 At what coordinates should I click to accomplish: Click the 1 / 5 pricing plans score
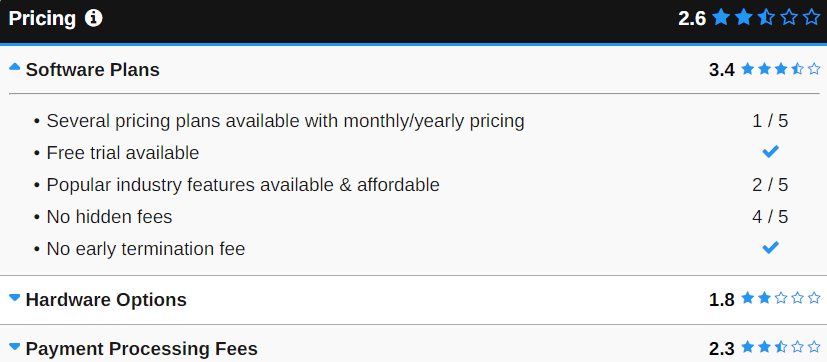pyautogui.click(x=770, y=121)
